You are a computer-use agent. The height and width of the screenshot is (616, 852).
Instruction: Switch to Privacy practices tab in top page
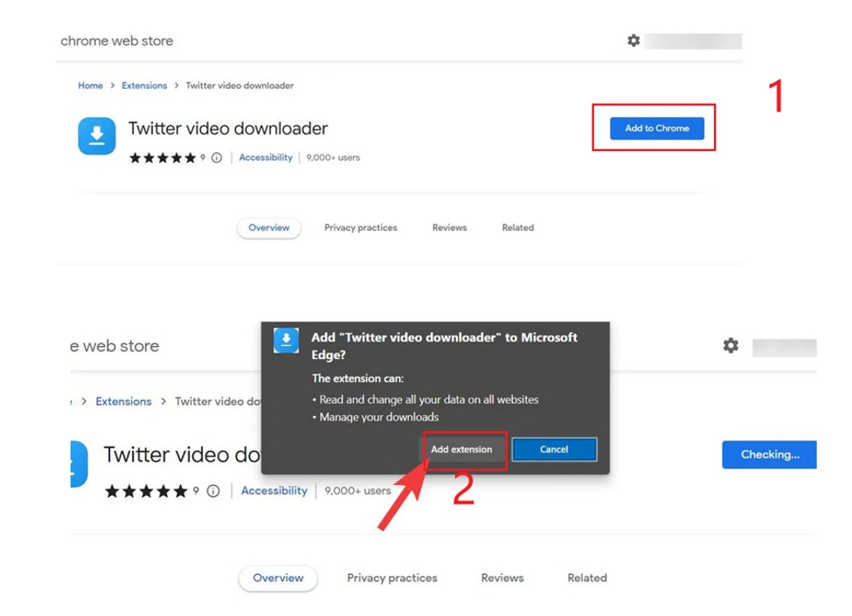click(x=361, y=227)
